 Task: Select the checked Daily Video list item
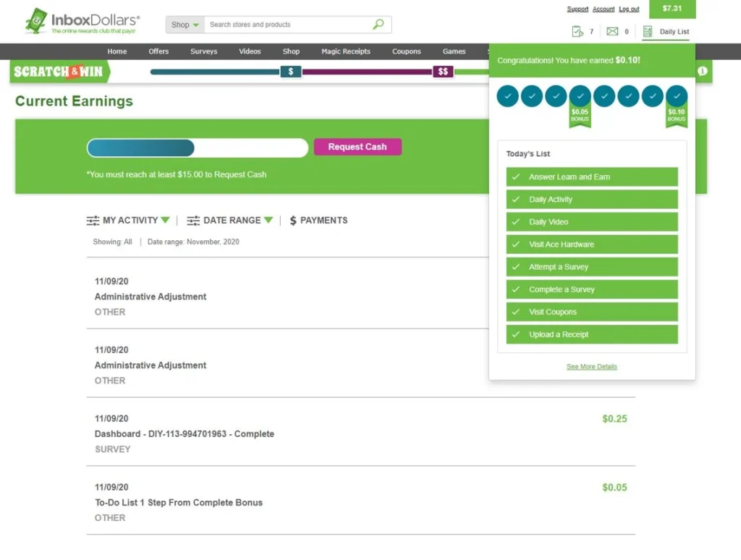(592, 221)
